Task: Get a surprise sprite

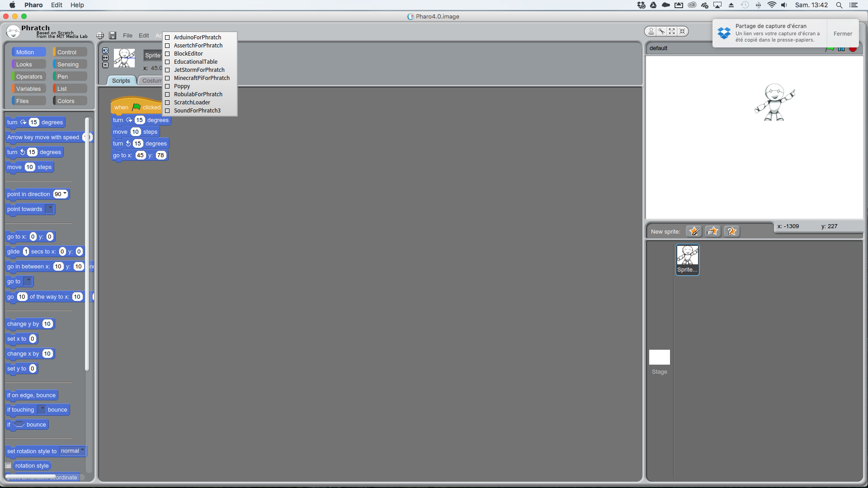Action: pos(731,231)
